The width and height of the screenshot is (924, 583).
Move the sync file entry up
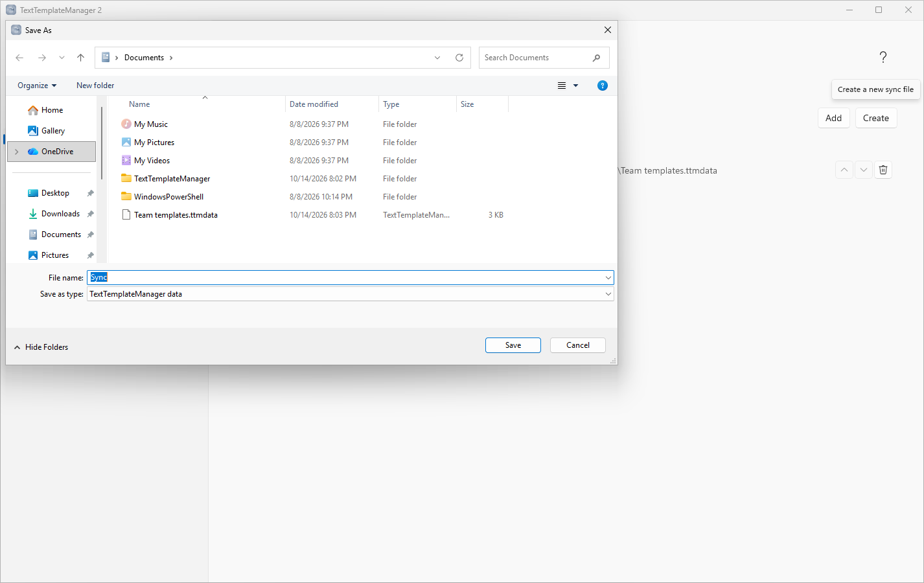[844, 170]
